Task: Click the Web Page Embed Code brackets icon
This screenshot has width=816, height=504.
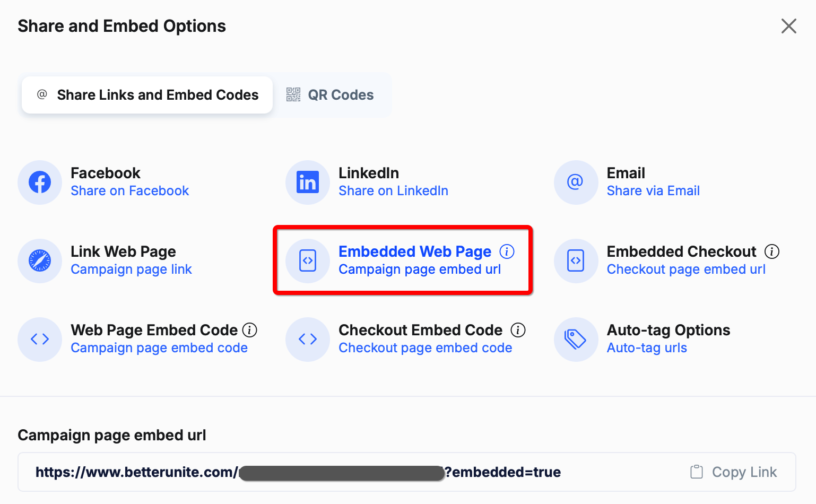Action: tap(40, 339)
